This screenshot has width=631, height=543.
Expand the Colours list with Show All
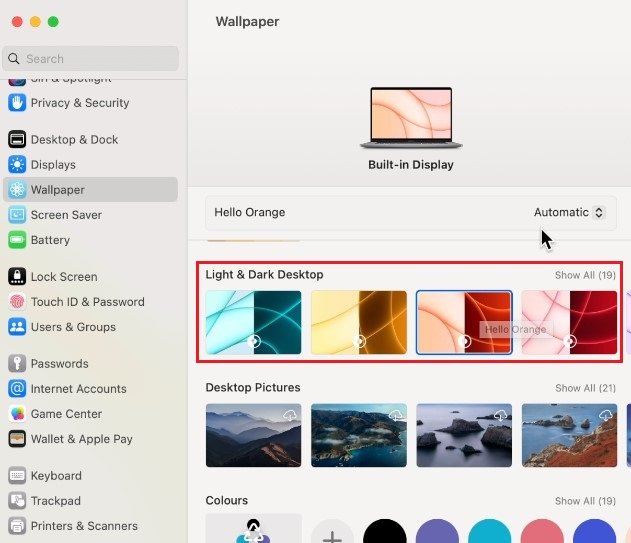pyautogui.click(x=585, y=501)
